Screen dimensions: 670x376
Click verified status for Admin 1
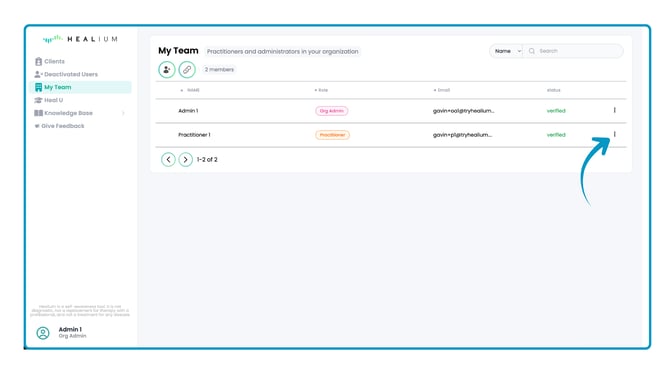tap(556, 111)
